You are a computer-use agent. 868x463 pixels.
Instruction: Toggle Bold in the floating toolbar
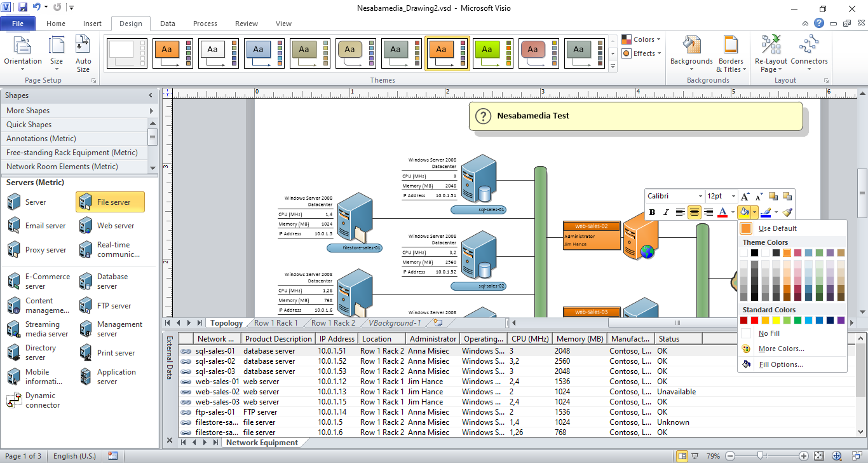[x=652, y=212]
